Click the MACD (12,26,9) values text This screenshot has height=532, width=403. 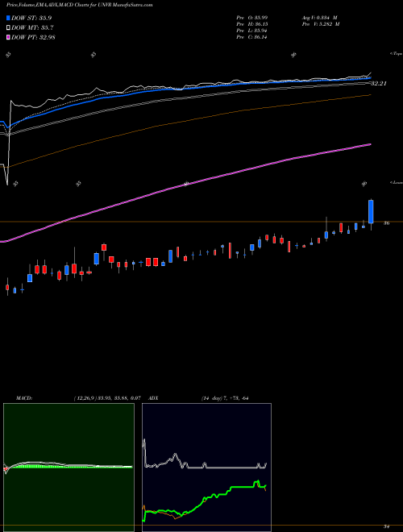(107, 398)
